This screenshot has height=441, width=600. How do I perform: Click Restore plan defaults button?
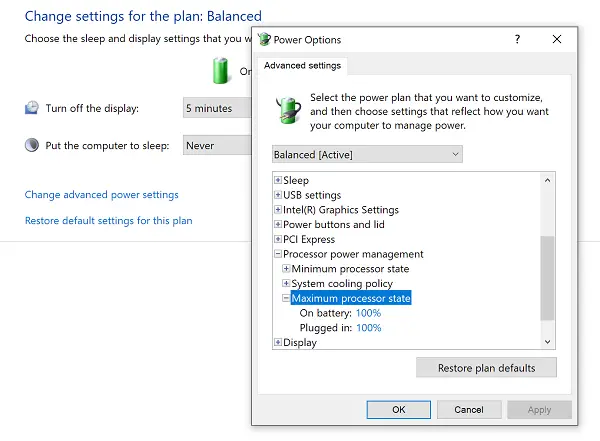pos(486,368)
